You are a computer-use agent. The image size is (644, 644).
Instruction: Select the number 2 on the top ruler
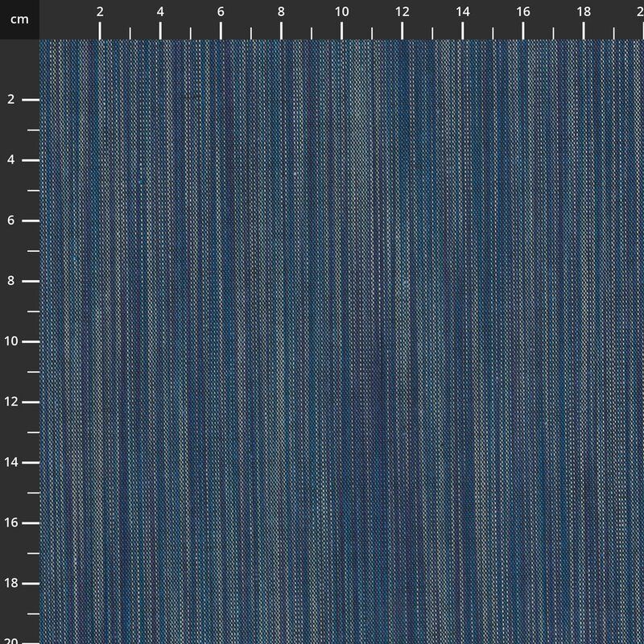pyautogui.click(x=100, y=13)
